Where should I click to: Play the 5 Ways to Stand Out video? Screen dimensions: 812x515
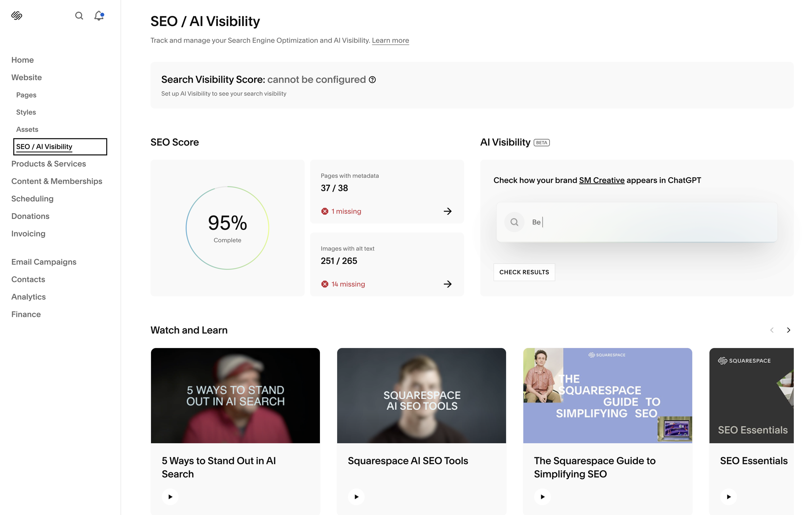tap(170, 496)
